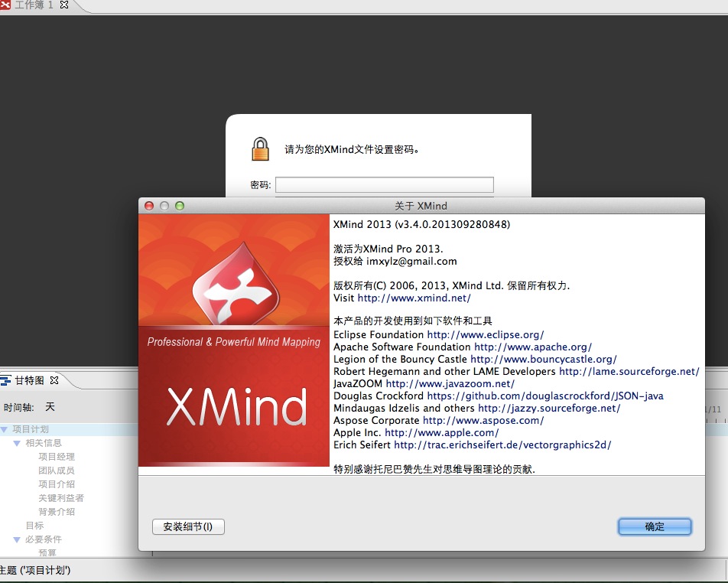
Task: Click the green zoom button of 关于 XMind
Action: [x=180, y=206]
